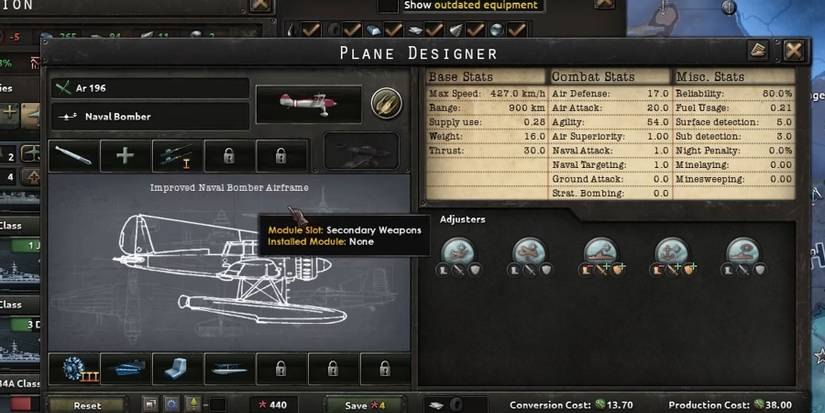
Task: Click the Reliability 80.0% value
Action: [x=777, y=94]
